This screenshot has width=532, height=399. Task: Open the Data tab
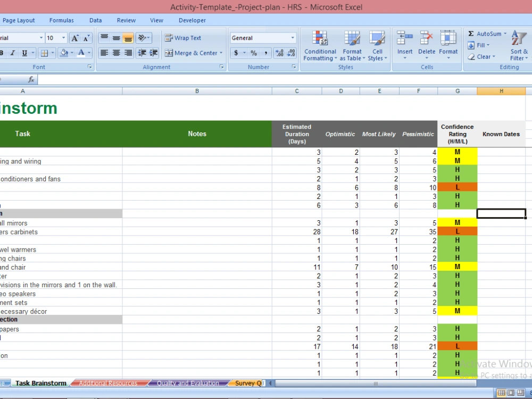coord(96,20)
